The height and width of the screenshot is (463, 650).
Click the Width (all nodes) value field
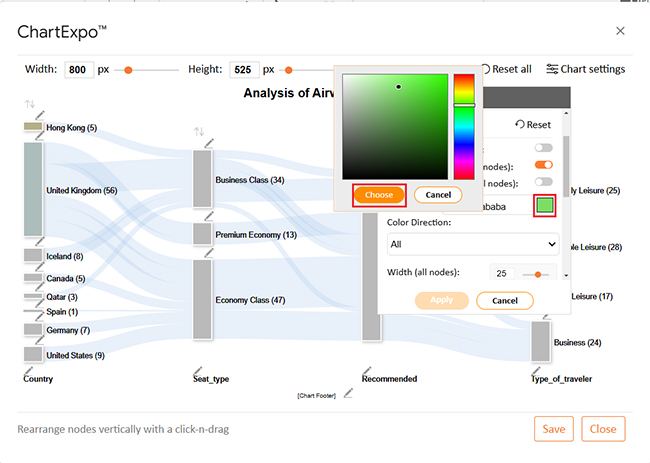(502, 274)
